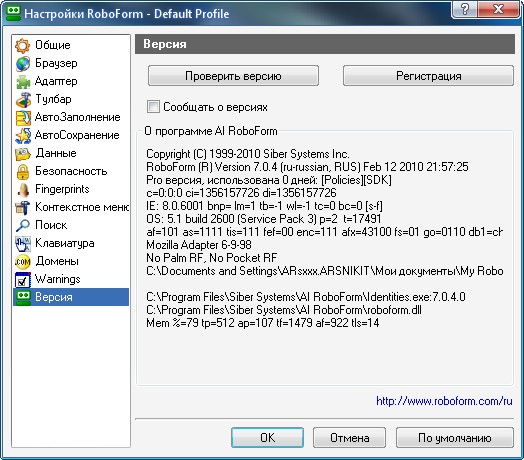Viewport: 524px width, 460px height.
Task: Click the help question mark button
Action: coord(465,9)
